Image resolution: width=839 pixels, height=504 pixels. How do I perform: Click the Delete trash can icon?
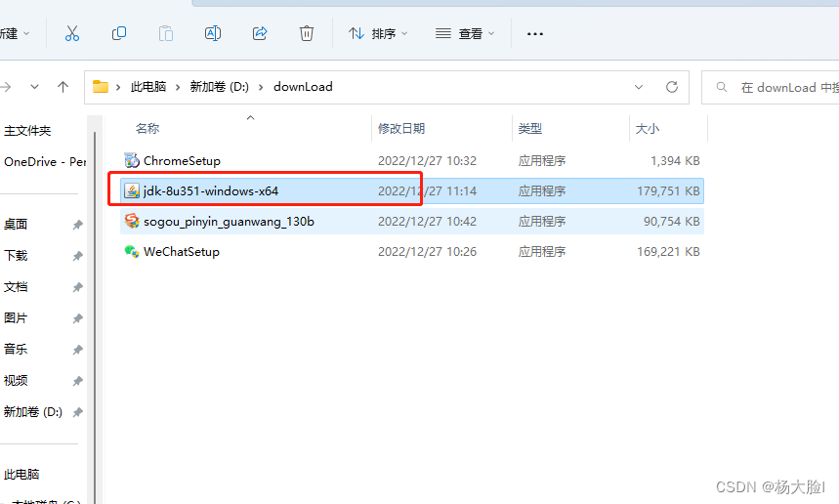coord(307,34)
